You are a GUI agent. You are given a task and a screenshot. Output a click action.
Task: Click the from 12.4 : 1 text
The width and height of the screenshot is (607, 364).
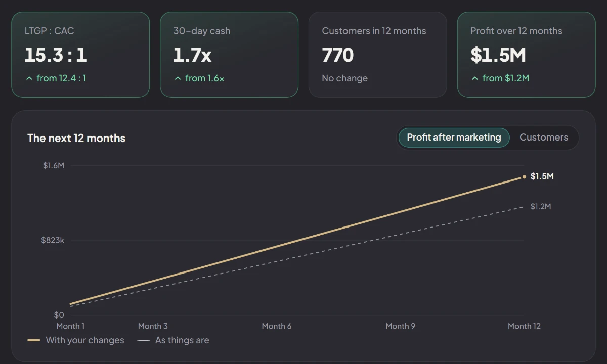coord(61,78)
